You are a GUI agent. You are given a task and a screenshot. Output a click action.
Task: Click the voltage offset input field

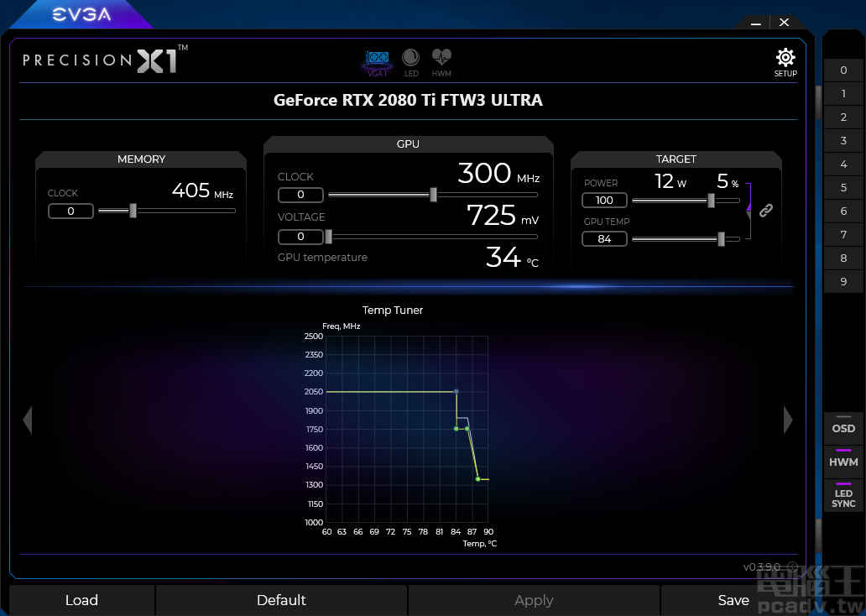pyautogui.click(x=300, y=237)
